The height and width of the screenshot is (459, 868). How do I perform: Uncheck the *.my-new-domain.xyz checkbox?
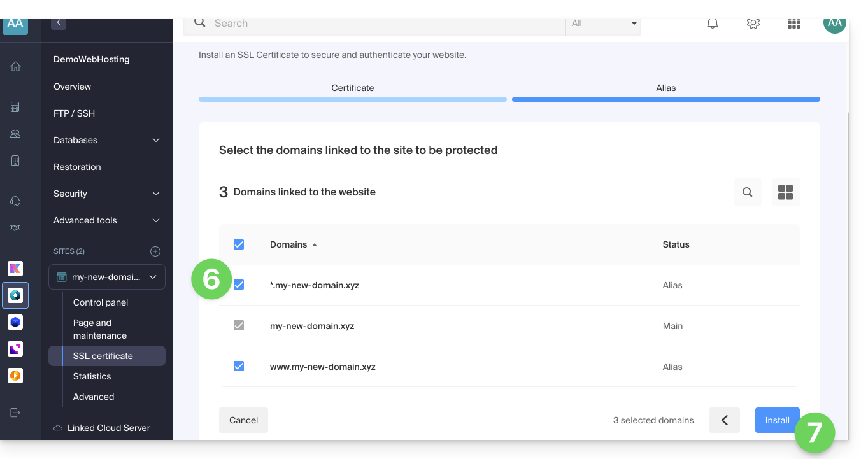(239, 285)
